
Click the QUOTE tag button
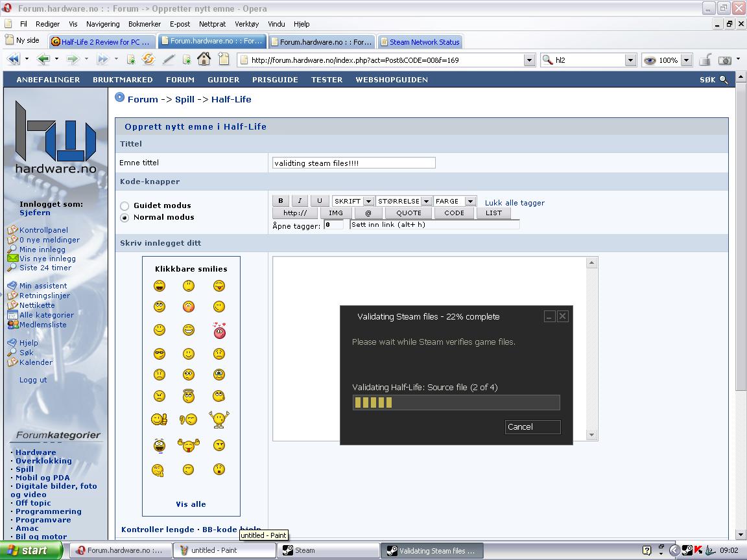pyautogui.click(x=409, y=213)
